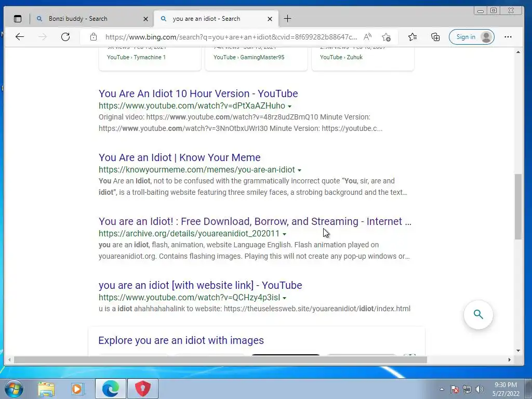Screen dimensions: 532x399
Task: Close the you are an idiot tab
Action: pos(270,19)
